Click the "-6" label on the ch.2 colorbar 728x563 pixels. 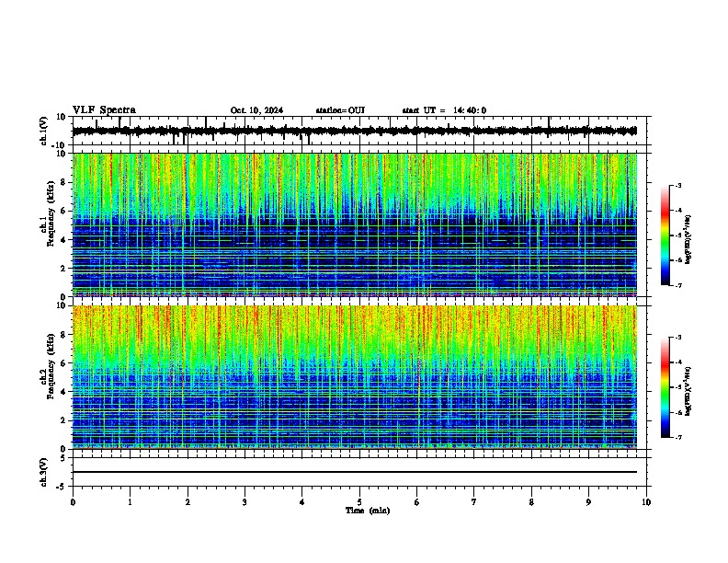click(x=677, y=412)
